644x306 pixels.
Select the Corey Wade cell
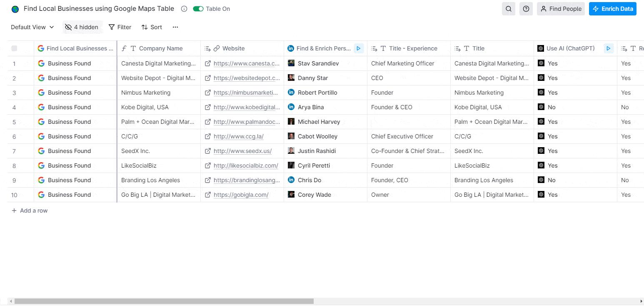tap(326, 195)
